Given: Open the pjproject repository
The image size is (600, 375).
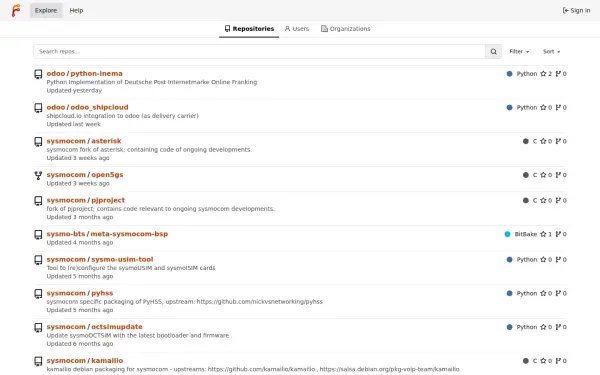Looking at the screenshot, I should pos(108,200).
